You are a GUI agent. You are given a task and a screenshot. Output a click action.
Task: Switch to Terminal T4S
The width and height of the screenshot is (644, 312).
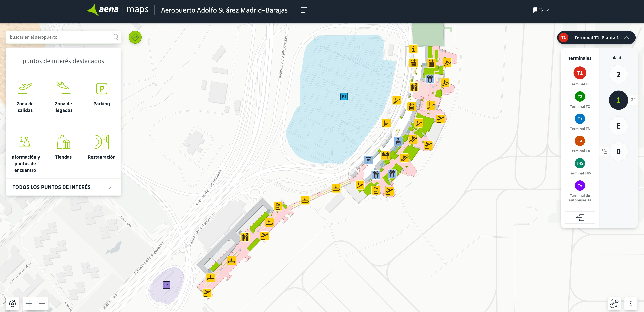pyautogui.click(x=579, y=163)
